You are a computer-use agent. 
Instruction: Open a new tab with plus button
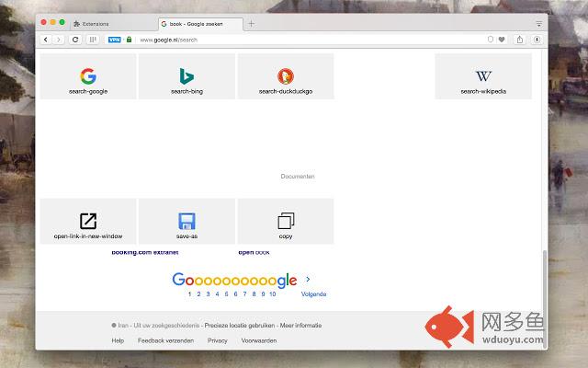click(x=252, y=23)
